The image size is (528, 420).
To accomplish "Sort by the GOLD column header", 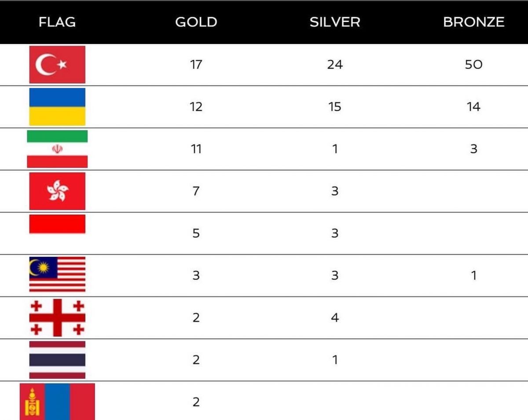I will pyautogui.click(x=196, y=22).
